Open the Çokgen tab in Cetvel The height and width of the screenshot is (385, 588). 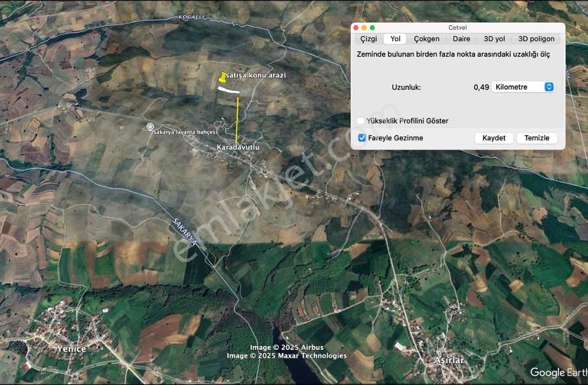[426, 38]
